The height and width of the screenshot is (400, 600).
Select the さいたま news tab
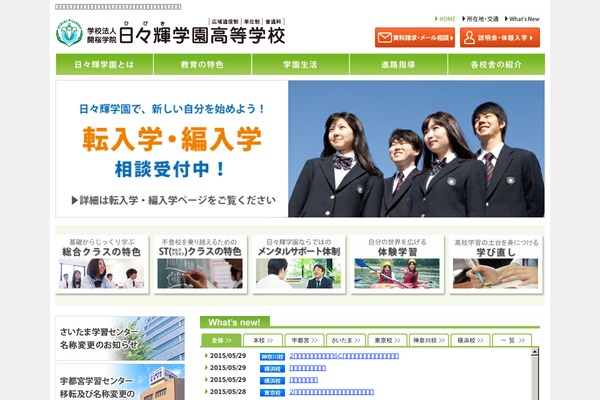coord(346,340)
